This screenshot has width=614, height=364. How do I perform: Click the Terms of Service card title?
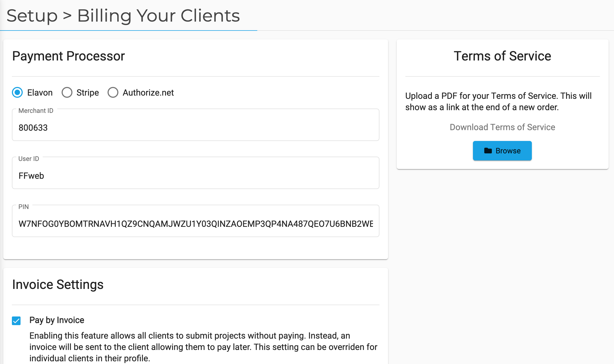point(502,56)
